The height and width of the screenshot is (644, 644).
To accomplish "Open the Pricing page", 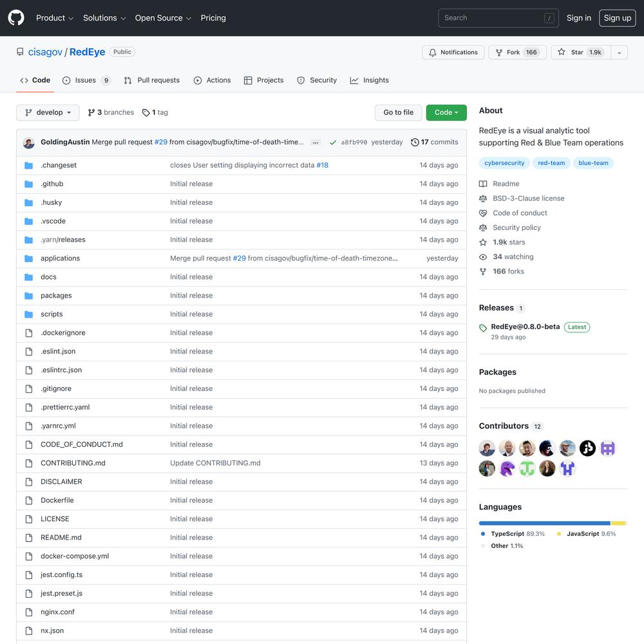I will click(x=213, y=18).
